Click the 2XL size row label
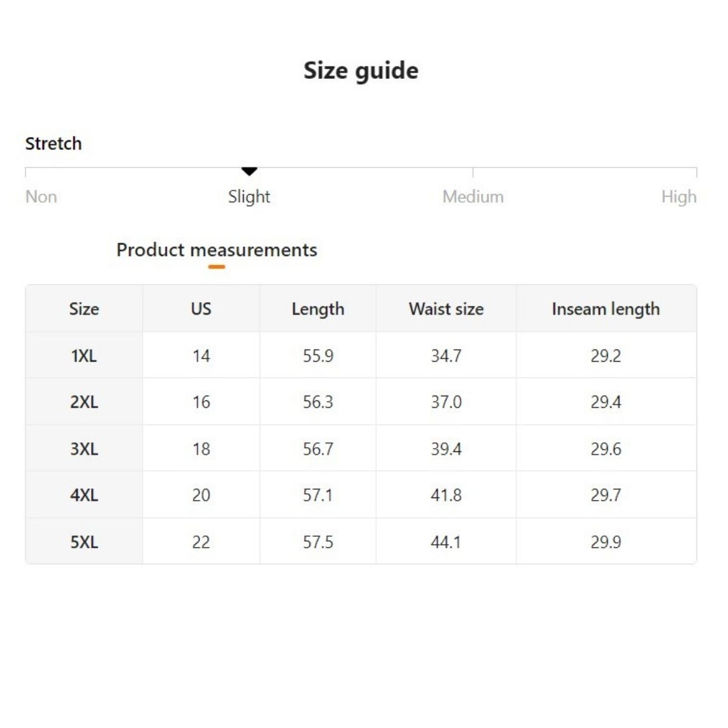The width and height of the screenshot is (728, 728). tap(84, 402)
